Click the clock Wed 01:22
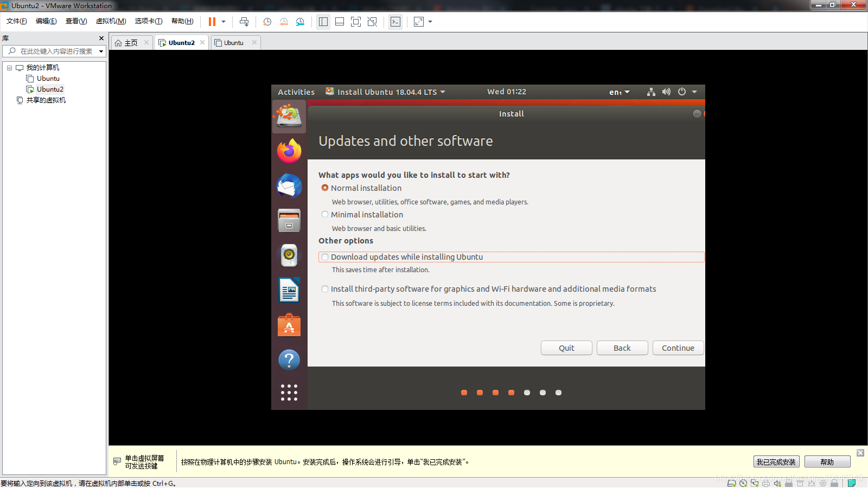Viewport: 868px width, 488px height. coord(507,92)
